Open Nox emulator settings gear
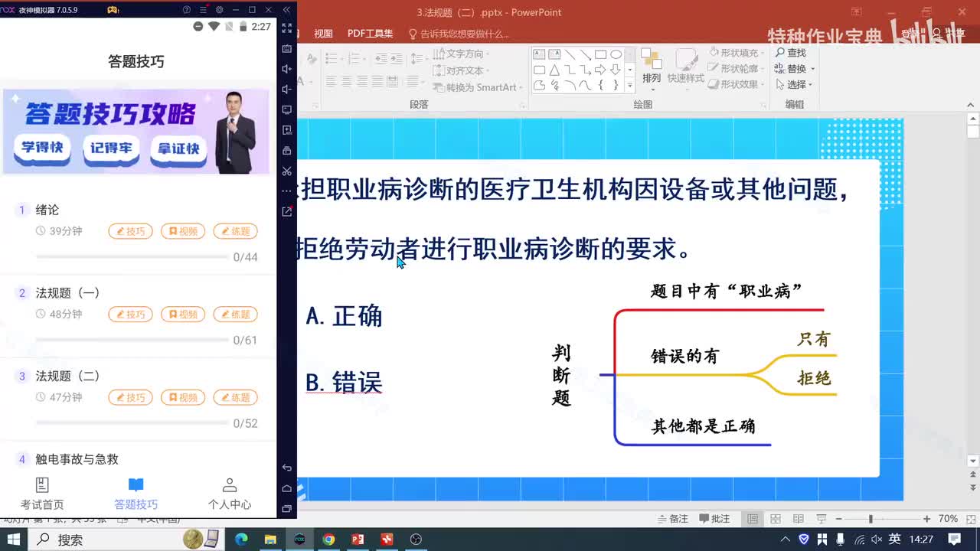 click(220, 10)
